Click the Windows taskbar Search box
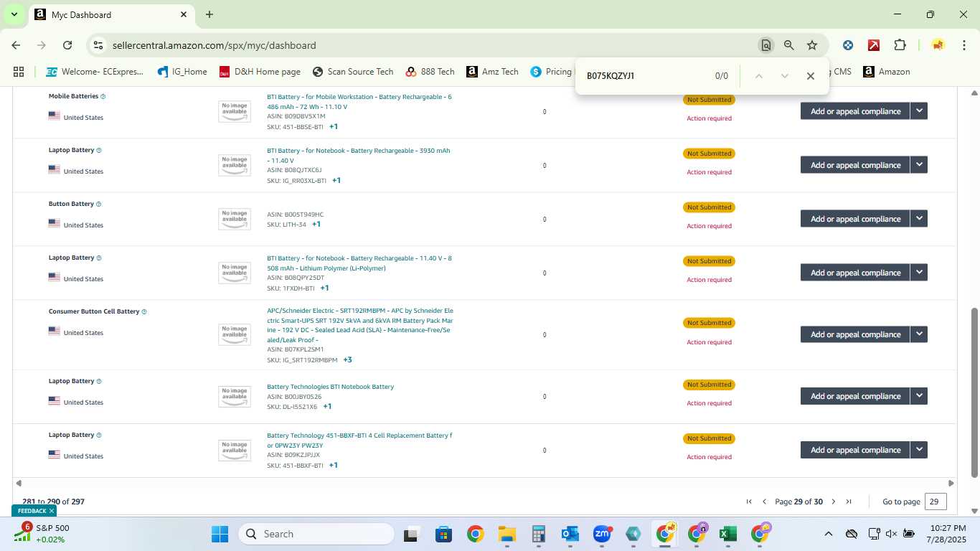 point(316,534)
